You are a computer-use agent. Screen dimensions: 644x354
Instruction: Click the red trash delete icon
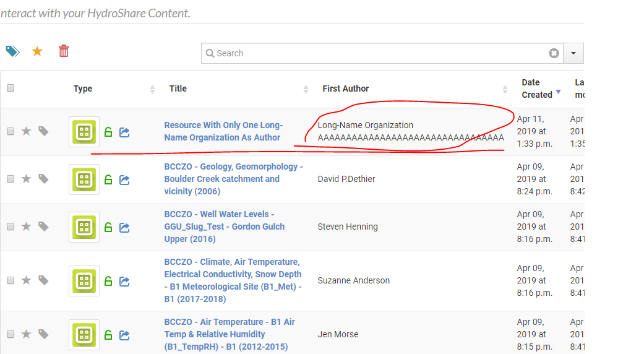64,51
